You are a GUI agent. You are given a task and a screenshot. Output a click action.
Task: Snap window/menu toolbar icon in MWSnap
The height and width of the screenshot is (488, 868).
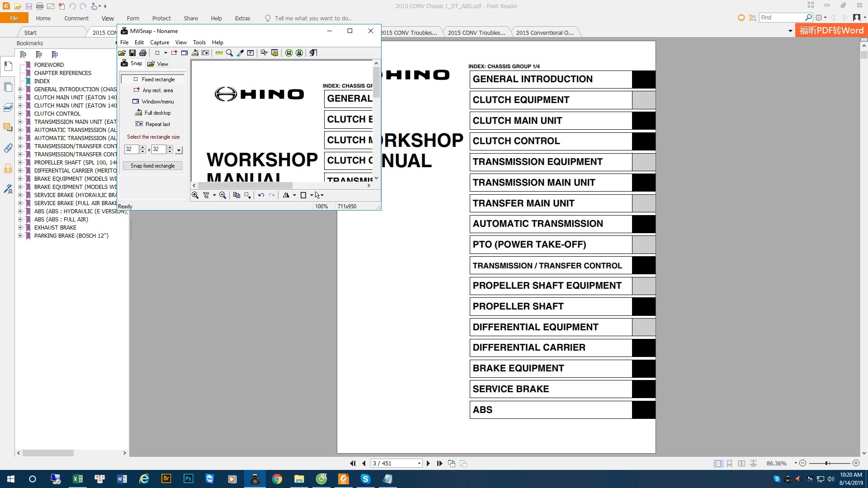184,53
